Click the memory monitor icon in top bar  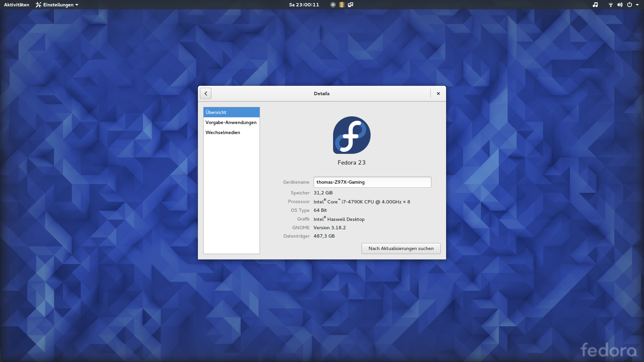coord(341,5)
